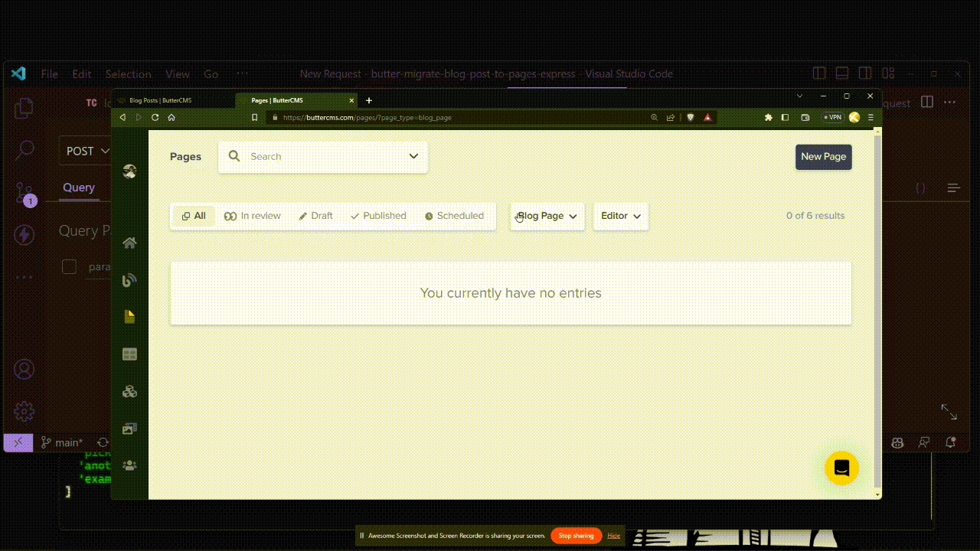
Task: Toggle VS Code primary sidebar layout icon
Action: pos(819,73)
